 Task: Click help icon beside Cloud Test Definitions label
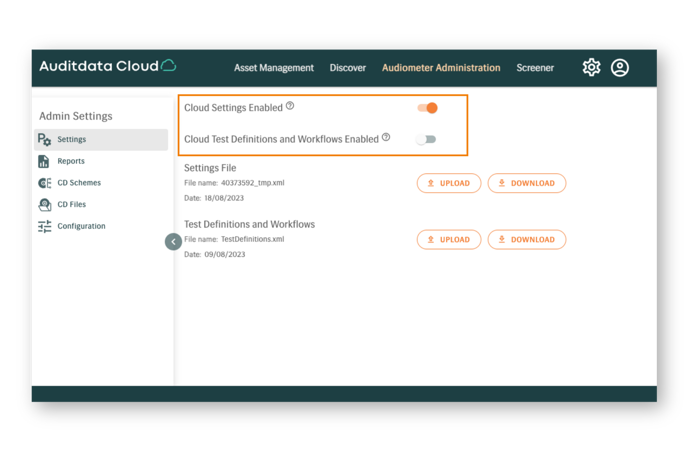click(386, 138)
